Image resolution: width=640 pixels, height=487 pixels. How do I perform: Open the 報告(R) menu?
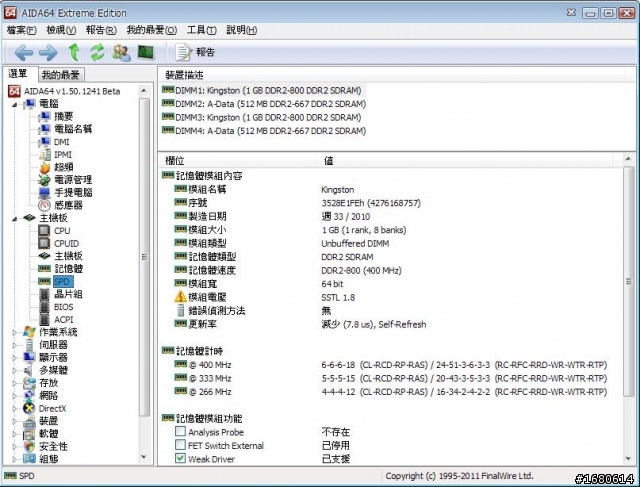click(101, 30)
